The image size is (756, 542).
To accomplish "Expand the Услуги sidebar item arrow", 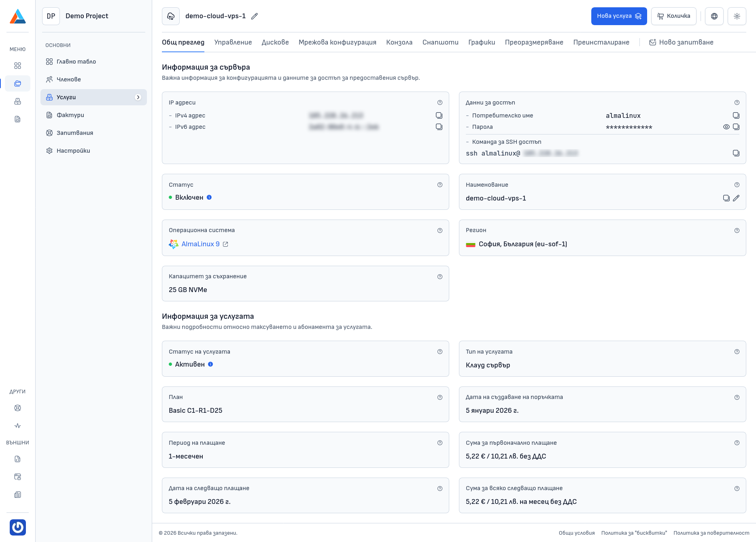I will tap(138, 97).
